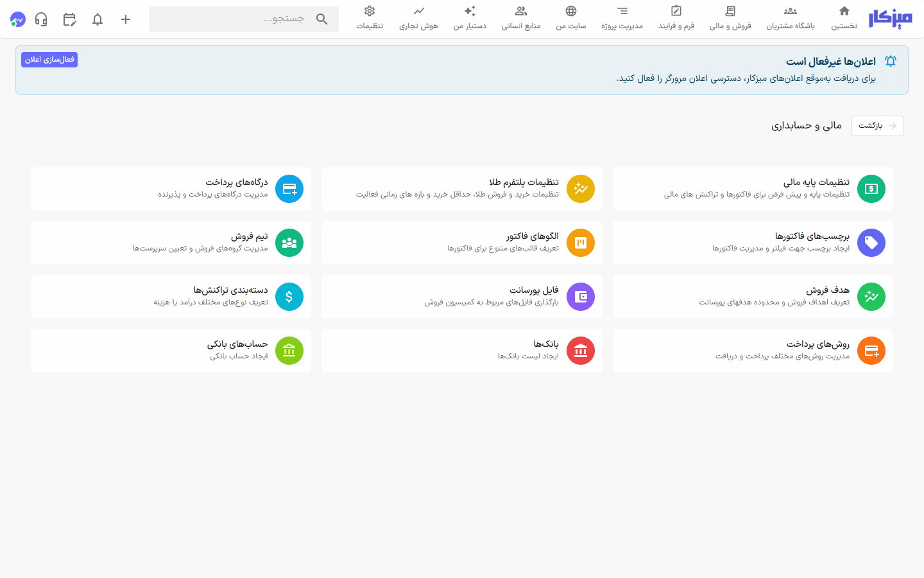
Task: Click the description مدیریت گروه‌های فروش و تعیین سرپرست‌ها
Action: [200, 249]
